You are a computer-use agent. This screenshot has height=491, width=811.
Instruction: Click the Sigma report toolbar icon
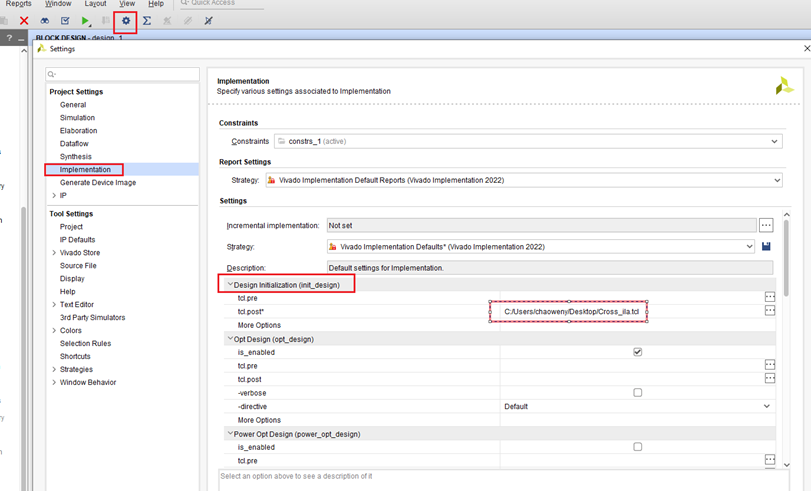pyautogui.click(x=147, y=21)
